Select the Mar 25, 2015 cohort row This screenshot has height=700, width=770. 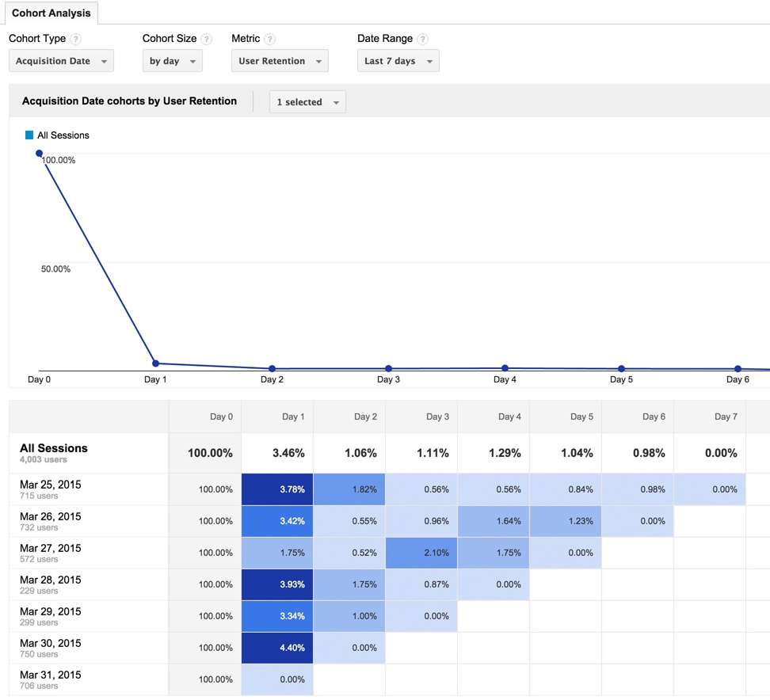point(51,489)
